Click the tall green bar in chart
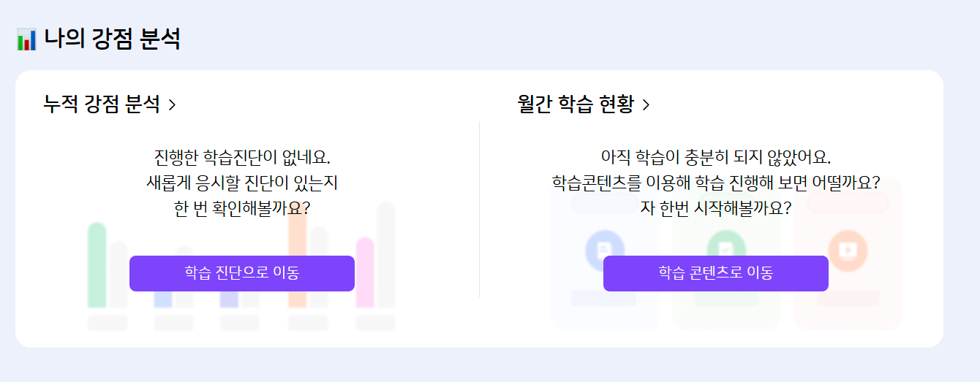This screenshot has width=980, height=382. coord(97,264)
